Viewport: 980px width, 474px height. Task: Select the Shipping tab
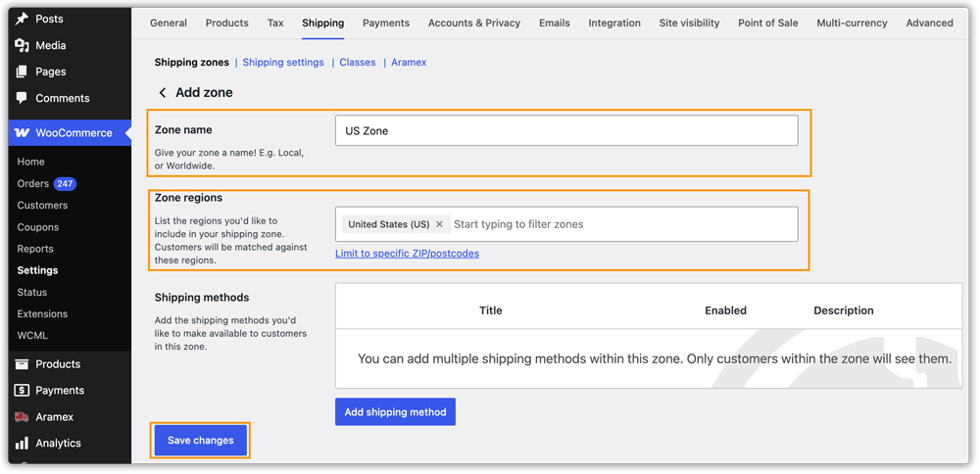click(x=323, y=24)
